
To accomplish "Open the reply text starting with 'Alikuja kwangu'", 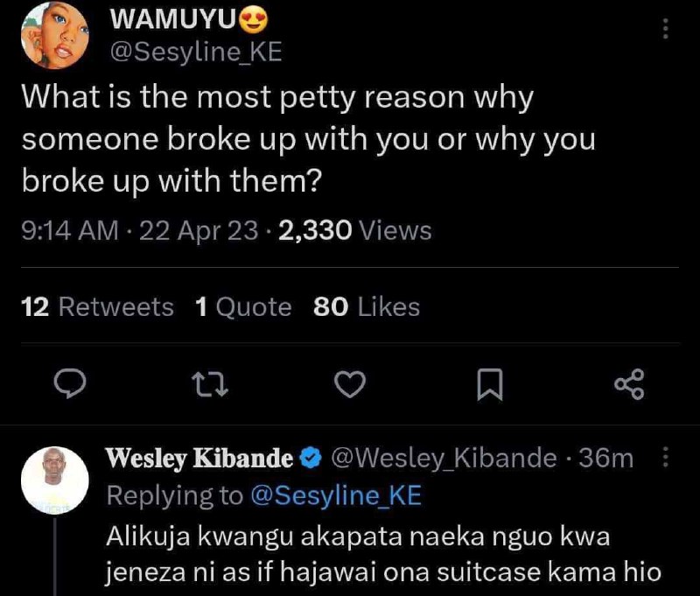I will [383, 554].
